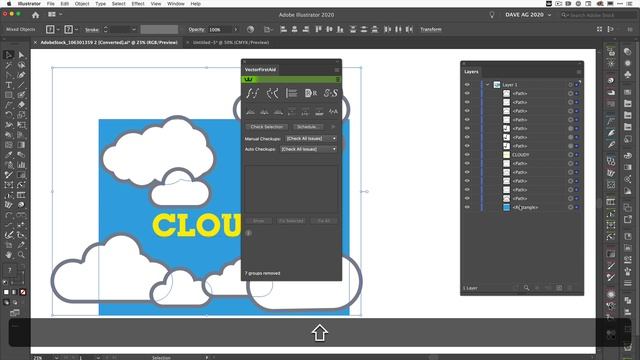
Task: Select the Selection tool arrow
Action: coord(8,55)
